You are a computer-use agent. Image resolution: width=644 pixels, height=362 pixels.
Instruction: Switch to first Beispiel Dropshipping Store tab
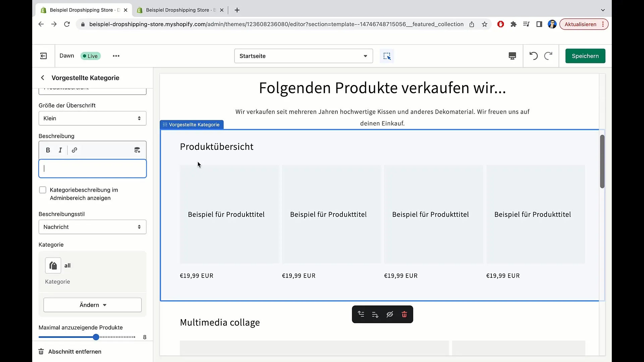pyautogui.click(x=84, y=10)
